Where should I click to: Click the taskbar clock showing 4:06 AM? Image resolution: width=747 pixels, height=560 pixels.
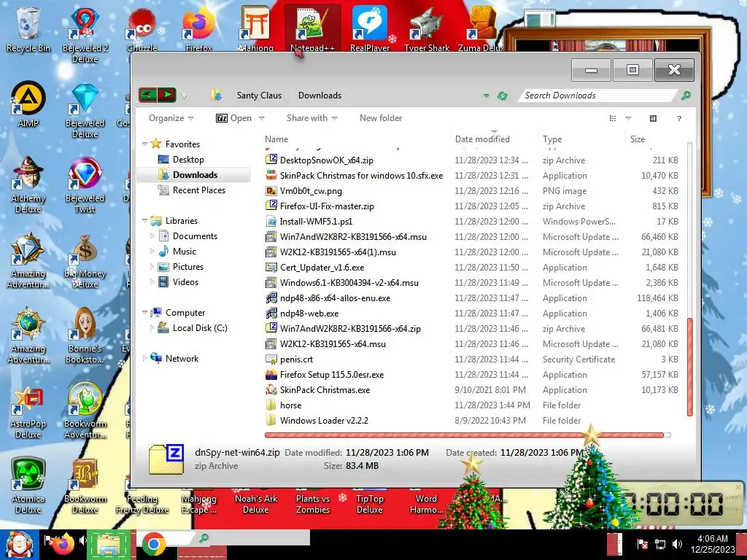tap(712, 544)
